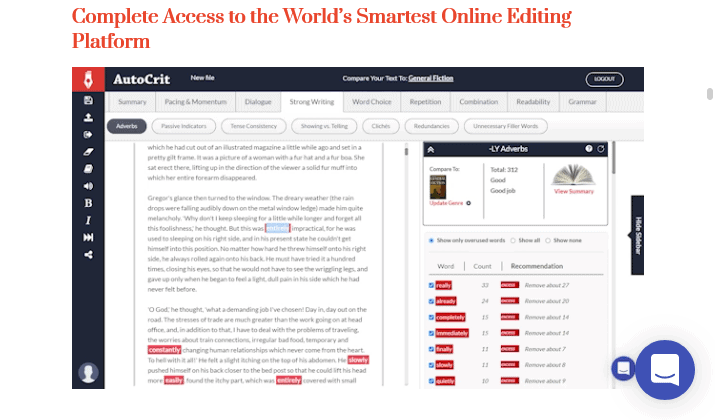The image size is (715, 420).
Task: Open the large blue chat bubble
Action: [665, 370]
